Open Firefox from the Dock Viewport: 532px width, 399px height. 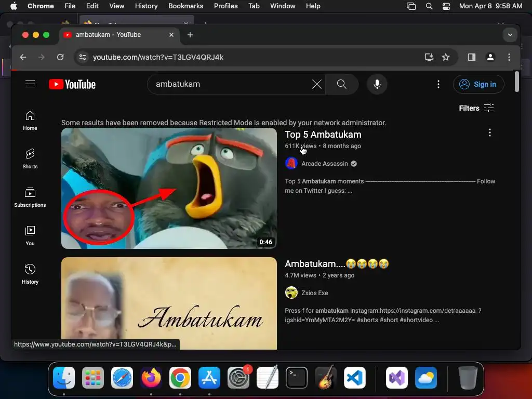tap(151, 378)
